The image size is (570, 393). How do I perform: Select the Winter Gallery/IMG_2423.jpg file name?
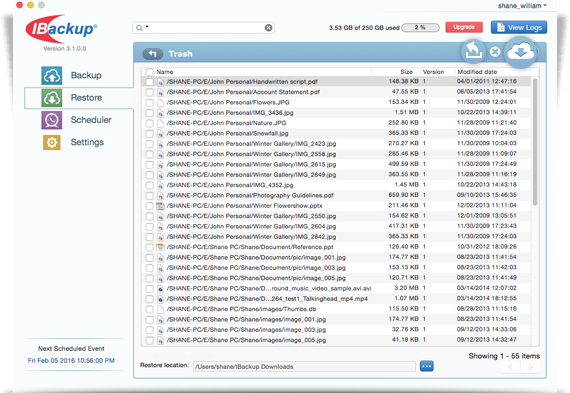pyautogui.click(x=251, y=144)
